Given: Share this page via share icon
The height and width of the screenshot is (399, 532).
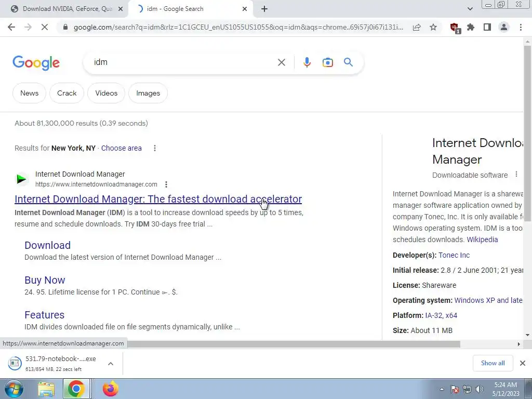Looking at the screenshot, I should [x=417, y=27].
